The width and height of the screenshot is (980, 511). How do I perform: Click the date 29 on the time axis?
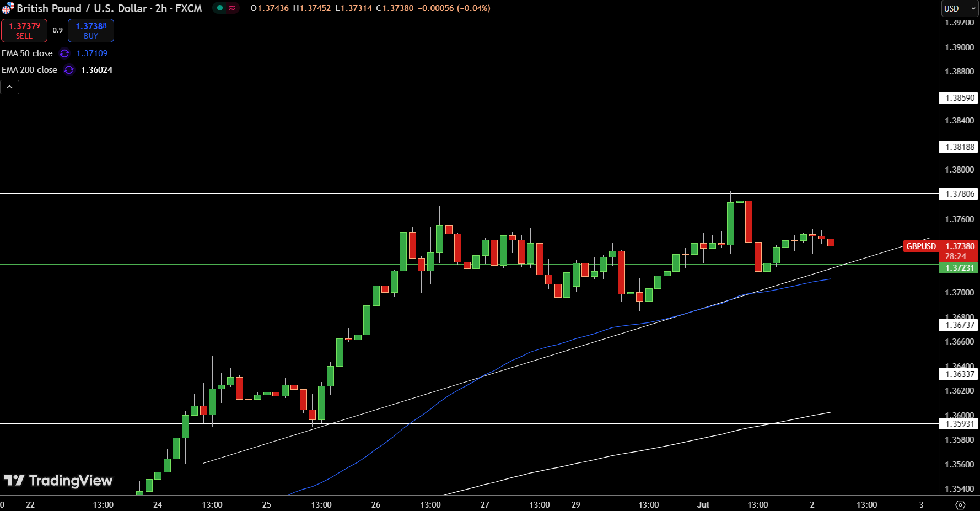tap(576, 505)
